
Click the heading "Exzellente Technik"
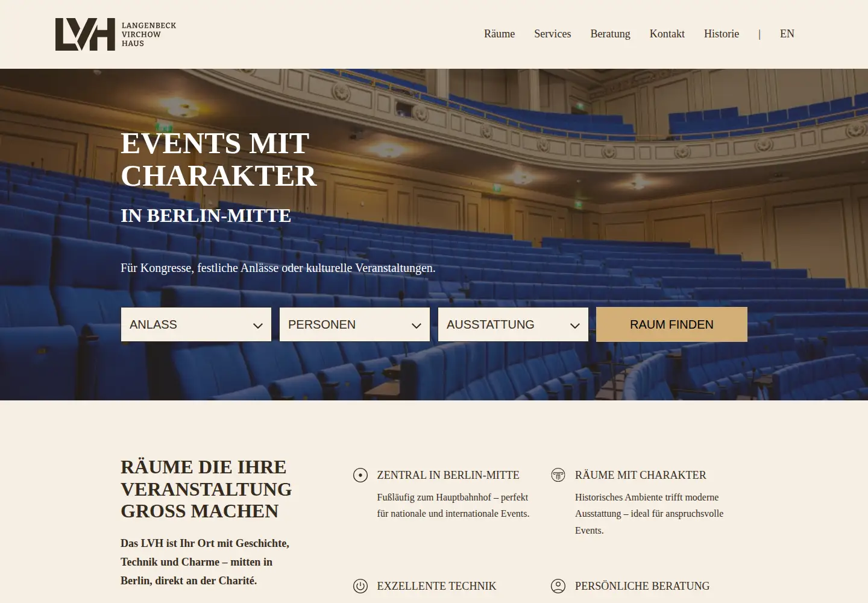(x=436, y=586)
